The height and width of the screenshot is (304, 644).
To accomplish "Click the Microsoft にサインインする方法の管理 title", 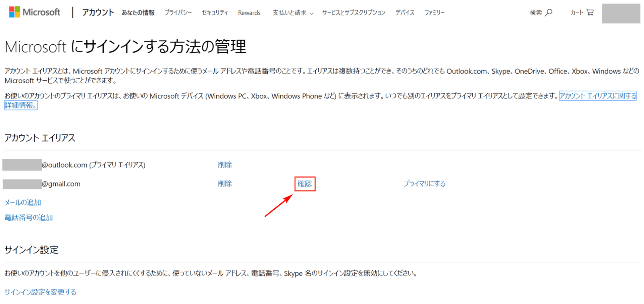I will 125,46.
